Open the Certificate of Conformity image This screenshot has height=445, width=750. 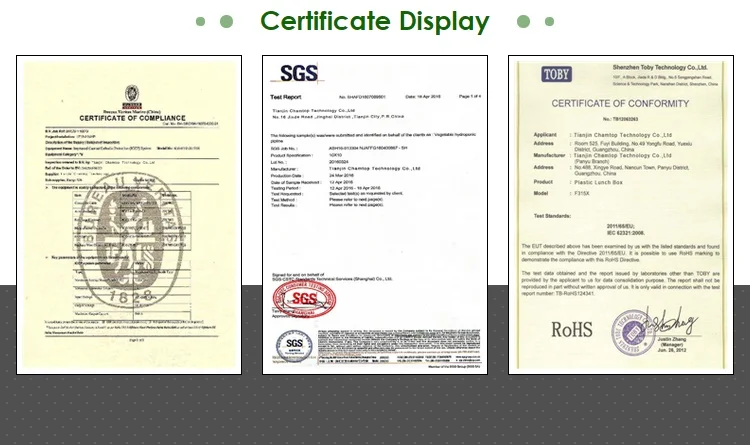pos(621,215)
